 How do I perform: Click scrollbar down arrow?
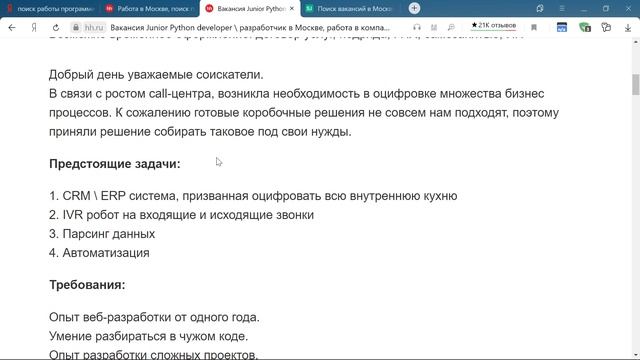(636, 355)
